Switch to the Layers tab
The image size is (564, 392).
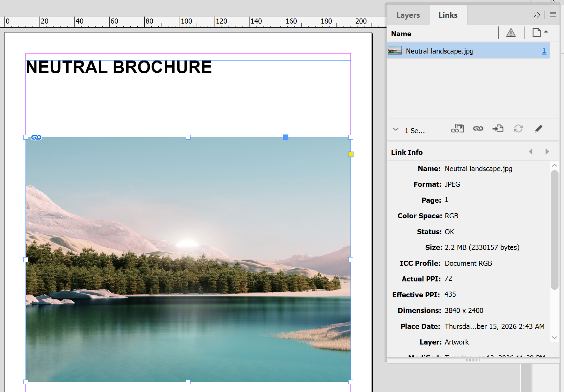408,15
